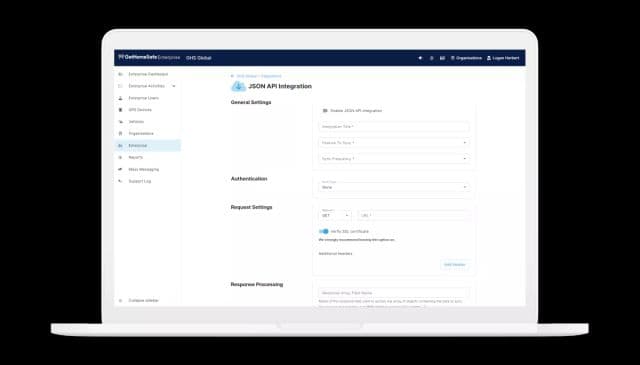640x365 pixels.
Task: Click the Vehicles sidebar icon
Action: (x=120, y=122)
